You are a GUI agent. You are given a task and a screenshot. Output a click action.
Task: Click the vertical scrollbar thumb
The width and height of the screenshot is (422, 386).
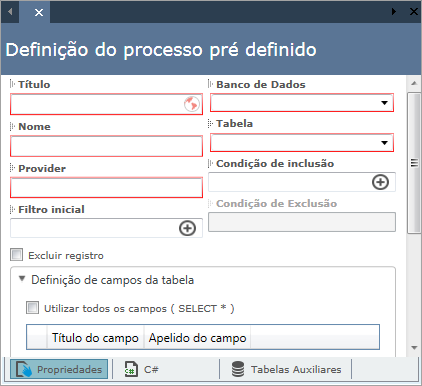(414, 163)
